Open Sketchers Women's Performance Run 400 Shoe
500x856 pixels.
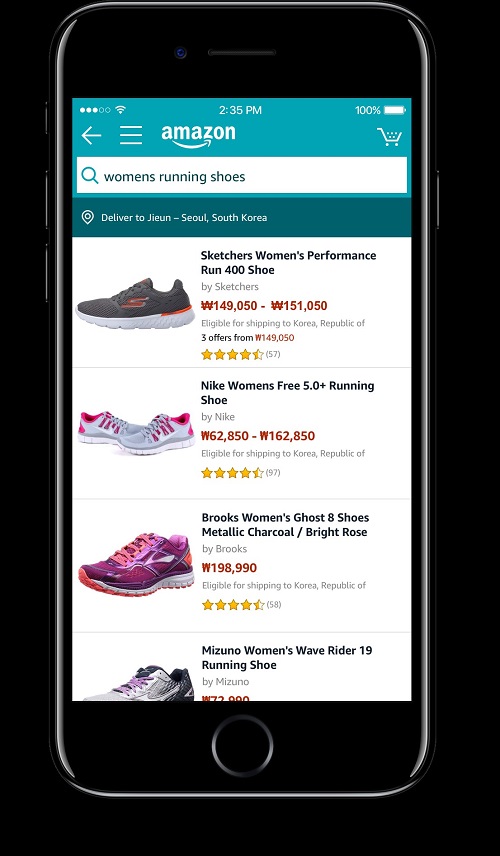(x=288, y=263)
